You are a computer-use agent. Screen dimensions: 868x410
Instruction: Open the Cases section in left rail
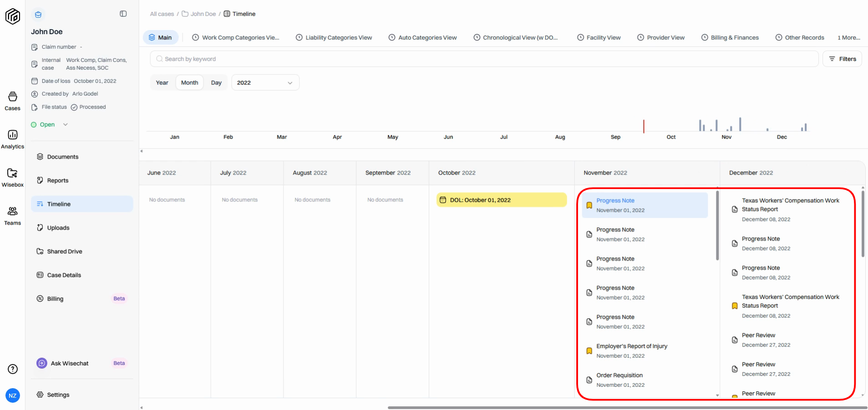pyautogui.click(x=13, y=101)
